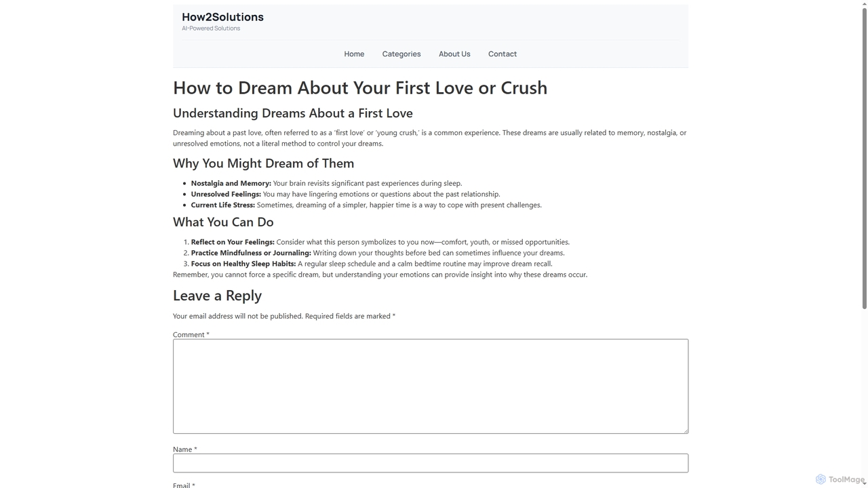This screenshot has width=868, height=488.
Task: Click the heading 'How to Dream About Your First Love or Crush'
Action: coord(360,88)
